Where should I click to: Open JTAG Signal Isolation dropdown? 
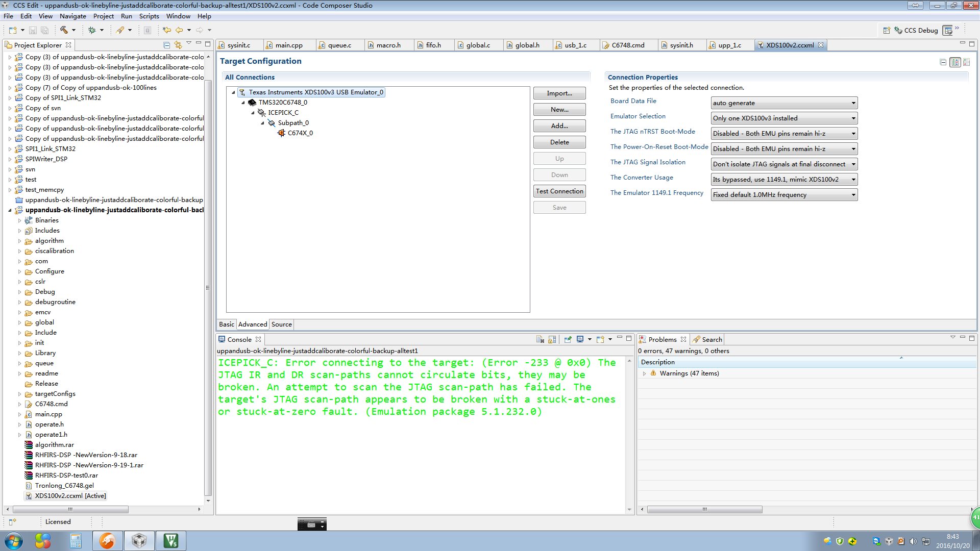point(784,164)
